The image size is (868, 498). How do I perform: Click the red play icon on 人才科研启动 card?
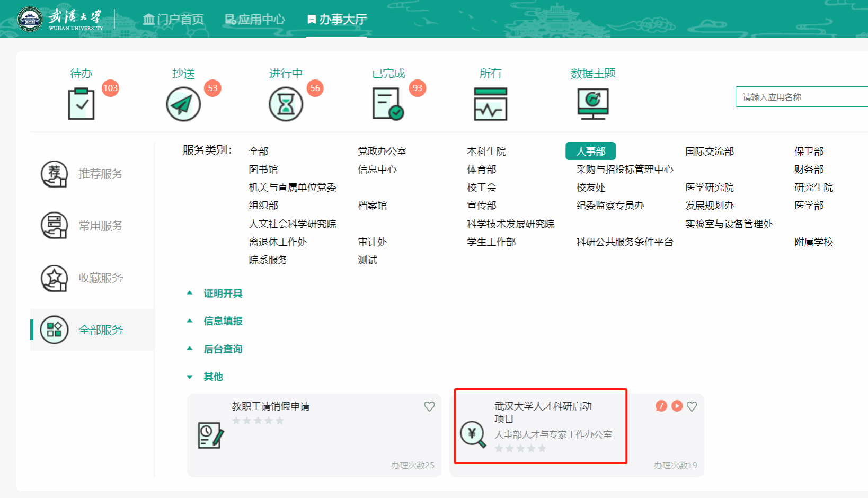677,406
